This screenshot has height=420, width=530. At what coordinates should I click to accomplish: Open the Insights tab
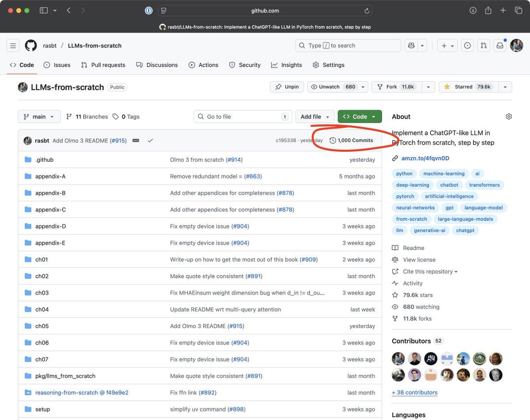click(x=286, y=65)
